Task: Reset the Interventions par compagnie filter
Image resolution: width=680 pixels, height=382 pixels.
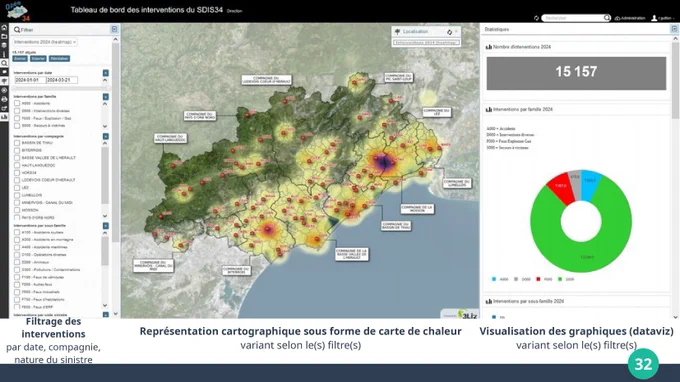Action: point(105,136)
